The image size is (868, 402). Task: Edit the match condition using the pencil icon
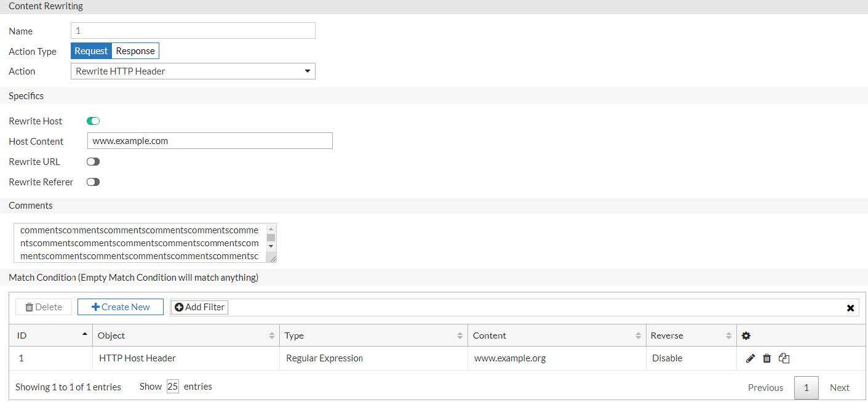pyautogui.click(x=750, y=358)
